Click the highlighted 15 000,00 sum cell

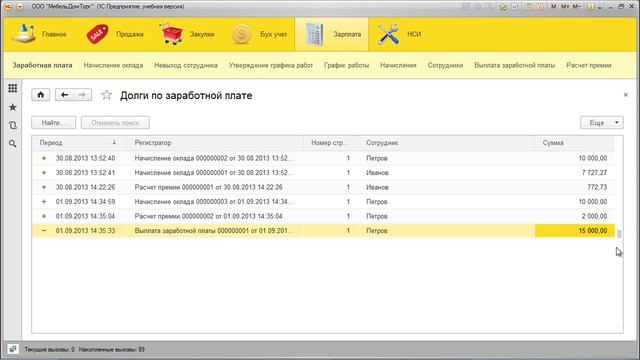tap(575, 231)
